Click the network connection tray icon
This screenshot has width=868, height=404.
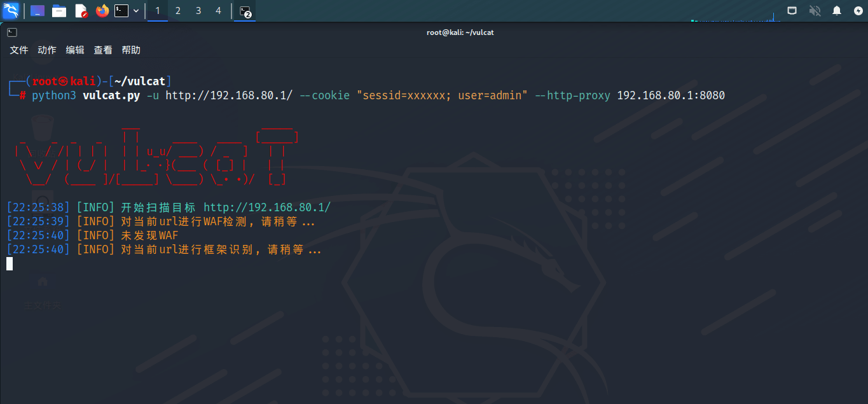(792, 11)
